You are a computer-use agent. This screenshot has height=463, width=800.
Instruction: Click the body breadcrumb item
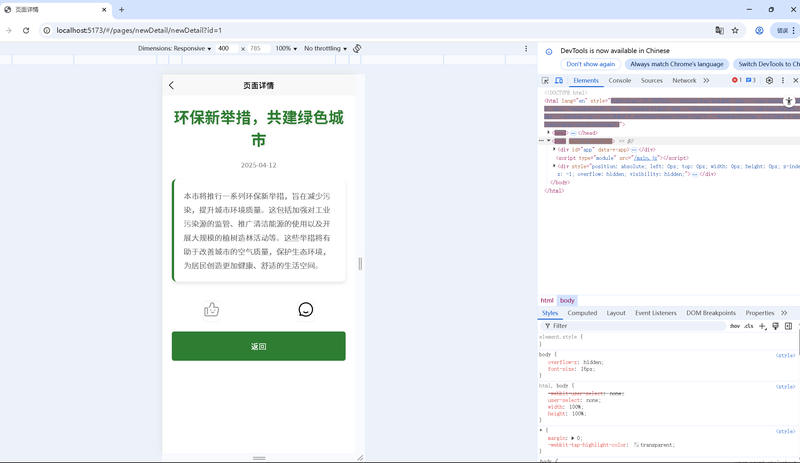[x=567, y=301]
